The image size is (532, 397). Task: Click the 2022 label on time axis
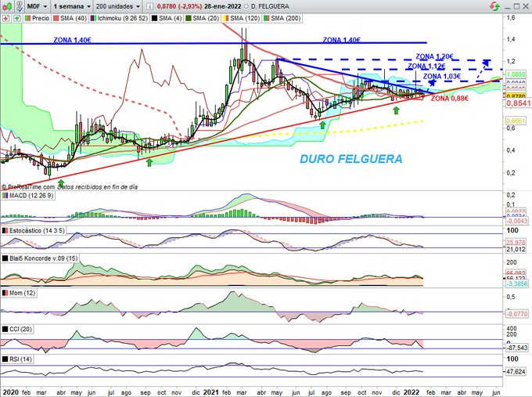pos(412,392)
